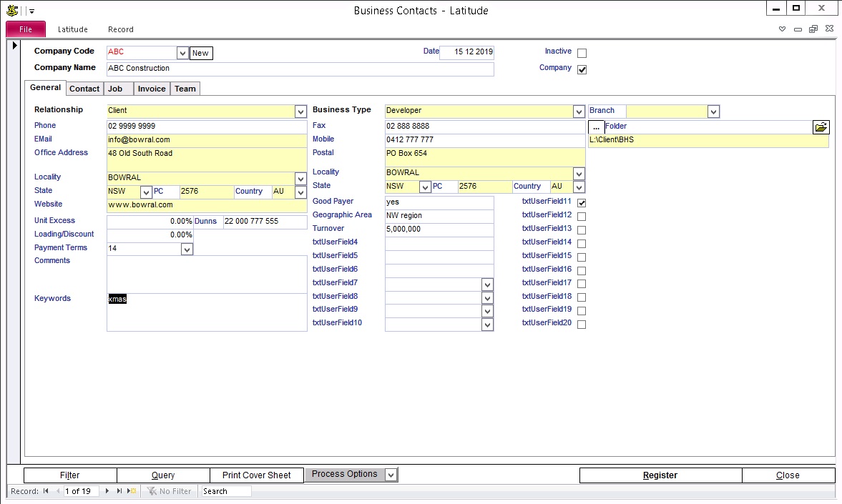This screenshot has width=842, height=504.
Task: Click the Search box in record bar
Action: (226, 491)
